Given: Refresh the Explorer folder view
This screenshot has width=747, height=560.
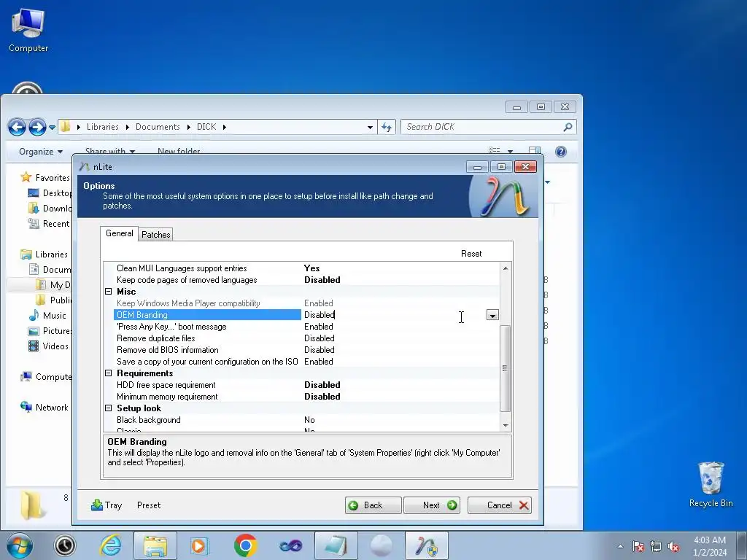Looking at the screenshot, I should 387,127.
